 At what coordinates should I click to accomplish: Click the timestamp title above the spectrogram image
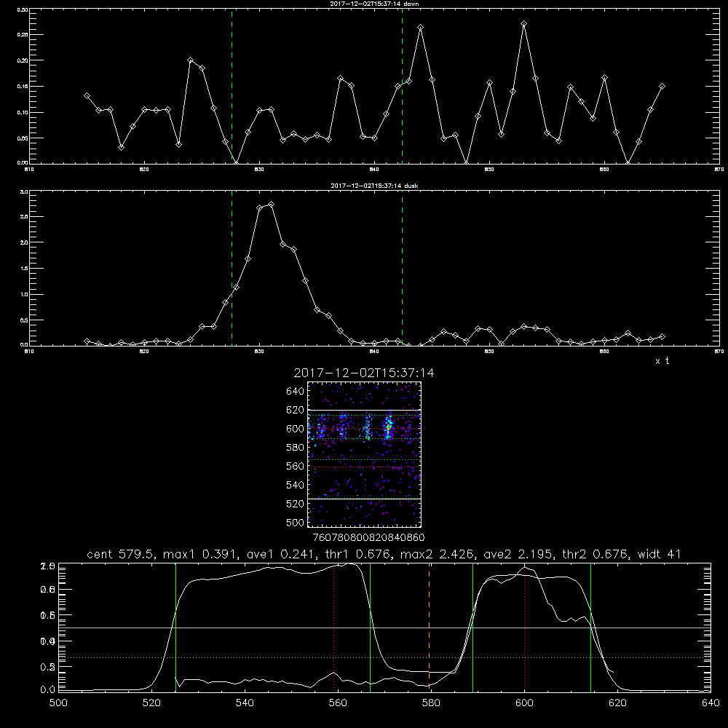[x=364, y=373]
